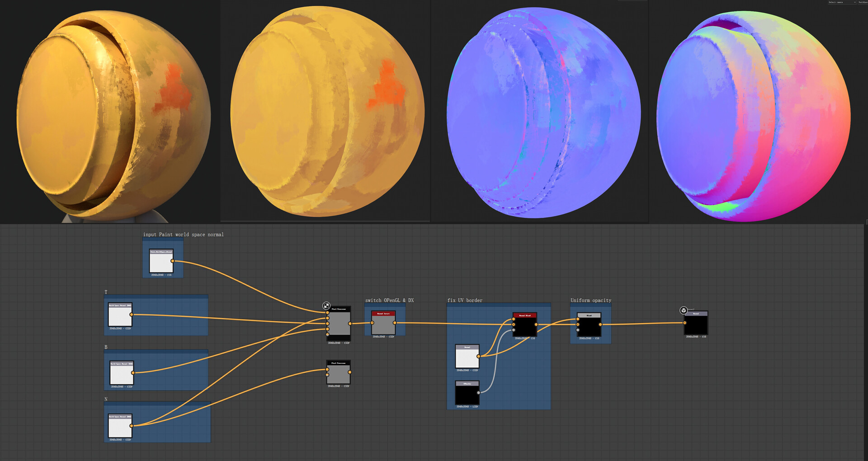This screenshot has height=461, width=868.
Task: Click the 'Uniform opacity' frame header
Action: click(590, 300)
